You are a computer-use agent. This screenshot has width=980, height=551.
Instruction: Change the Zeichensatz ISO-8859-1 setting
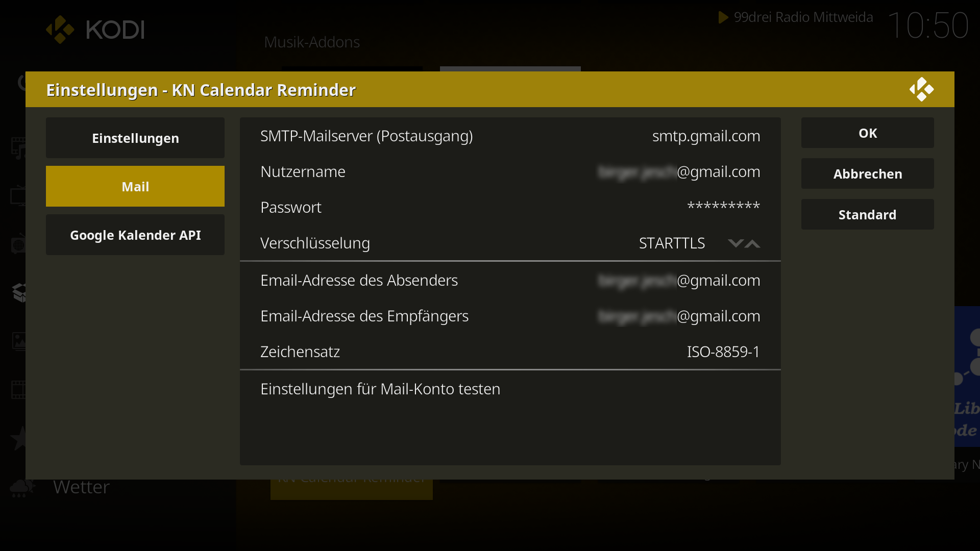point(510,352)
